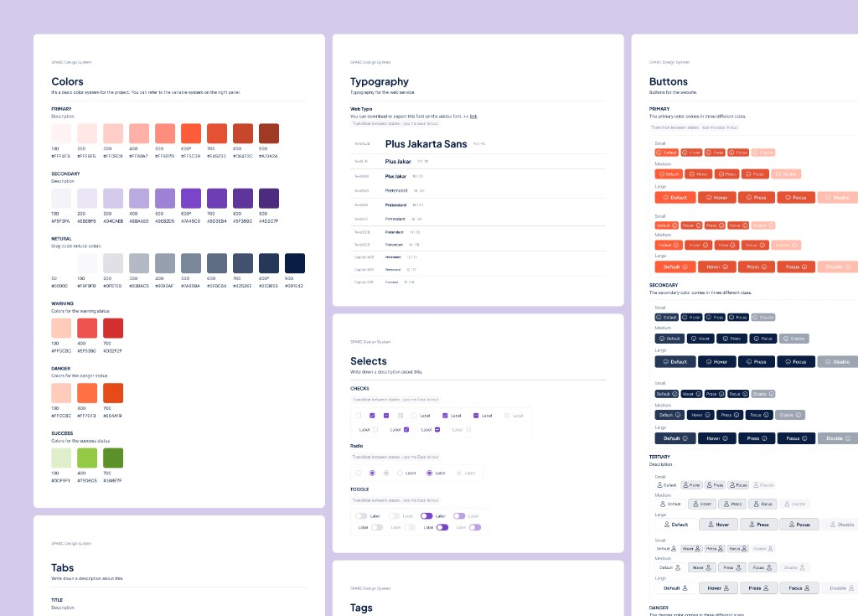Select the unlabeled selected purple radio button

pyautogui.click(x=372, y=473)
